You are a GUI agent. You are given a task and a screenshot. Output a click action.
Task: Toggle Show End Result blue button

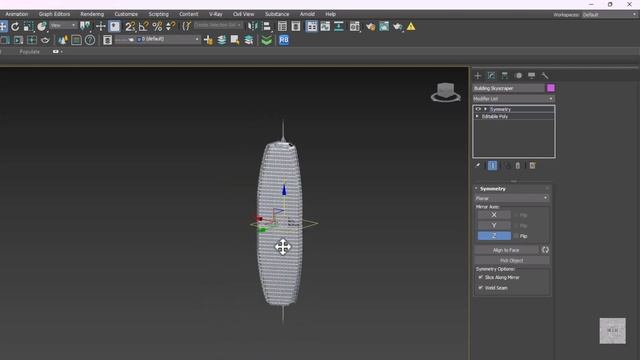[x=493, y=165]
